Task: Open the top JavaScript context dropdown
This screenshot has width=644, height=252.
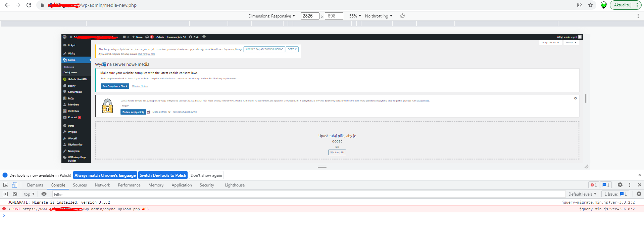Action: [29, 194]
